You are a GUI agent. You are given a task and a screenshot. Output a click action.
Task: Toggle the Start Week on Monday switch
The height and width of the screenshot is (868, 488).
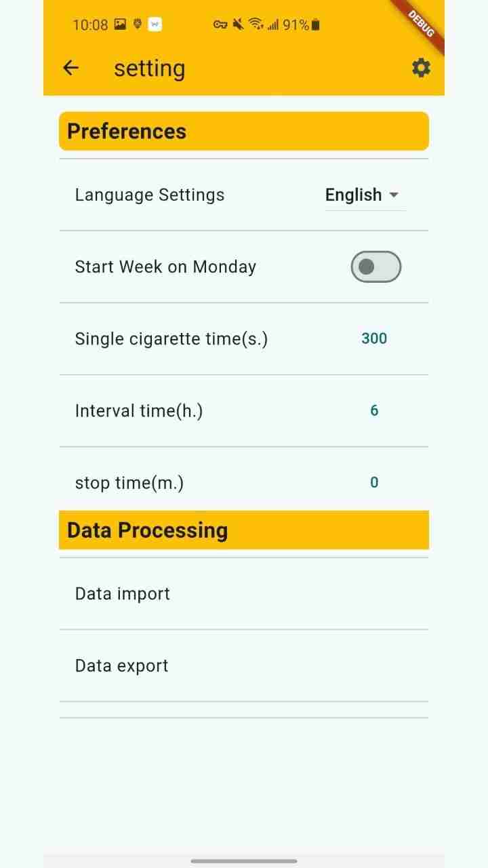click(375, 267)
